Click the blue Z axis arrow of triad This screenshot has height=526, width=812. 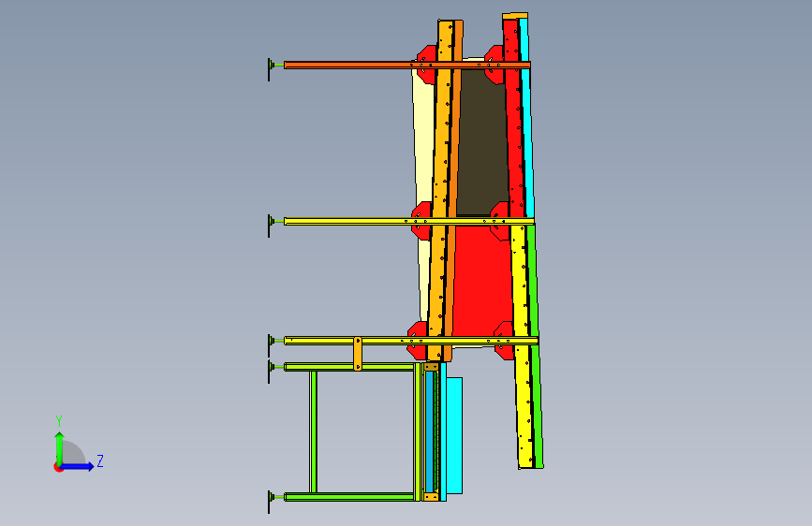coord(78,466)
